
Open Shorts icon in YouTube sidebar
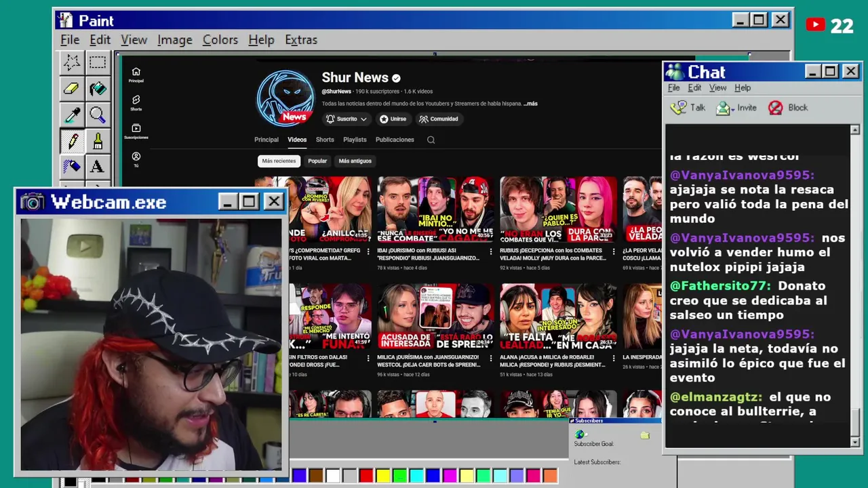136,103
